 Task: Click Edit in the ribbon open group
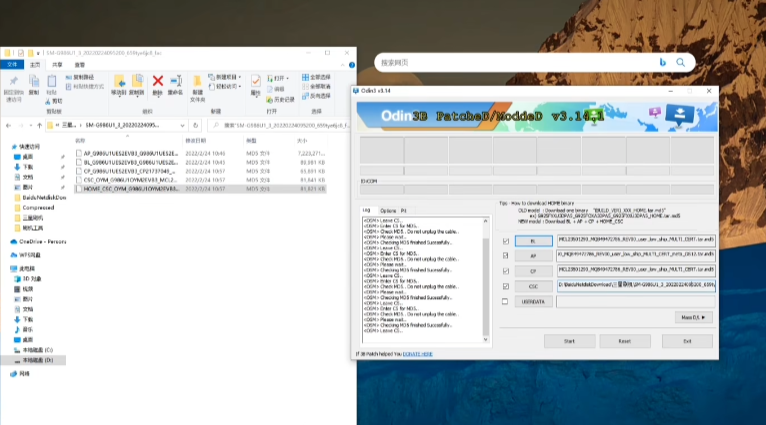276,89
